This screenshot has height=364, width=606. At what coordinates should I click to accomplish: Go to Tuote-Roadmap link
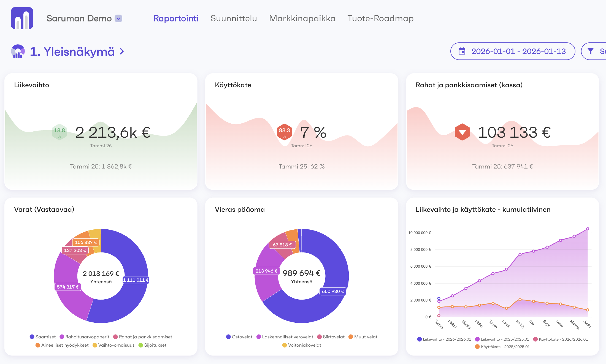pos(380,18)
